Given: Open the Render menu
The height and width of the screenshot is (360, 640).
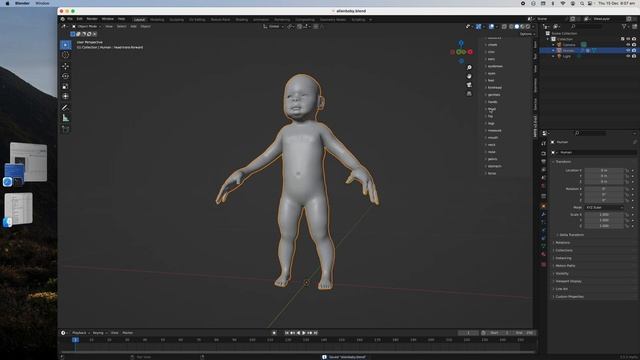Looking at the screenshot, I should point(92,19).
